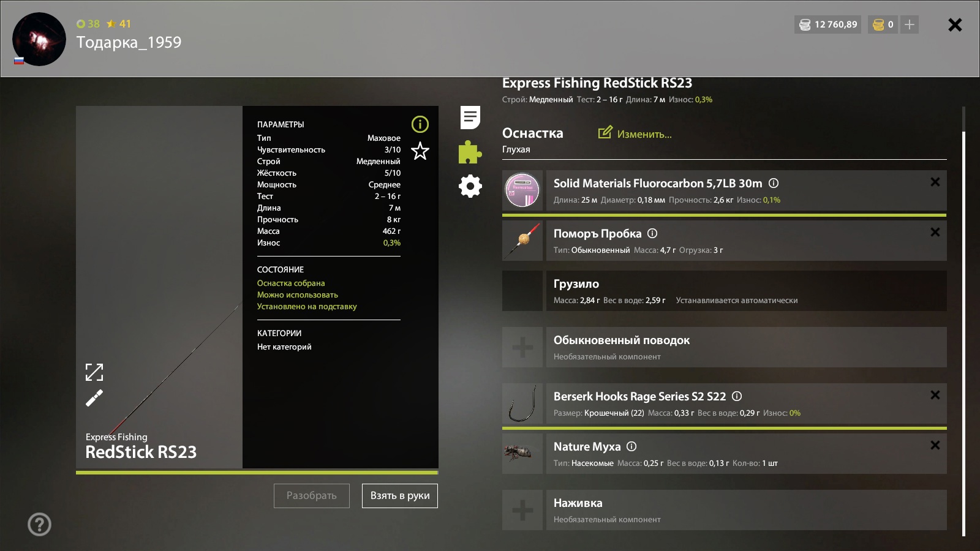Image resolution: width=980 pixels, height=551 pixels.
Task: Click Можно использовать status text
Action: coord(298,295)
